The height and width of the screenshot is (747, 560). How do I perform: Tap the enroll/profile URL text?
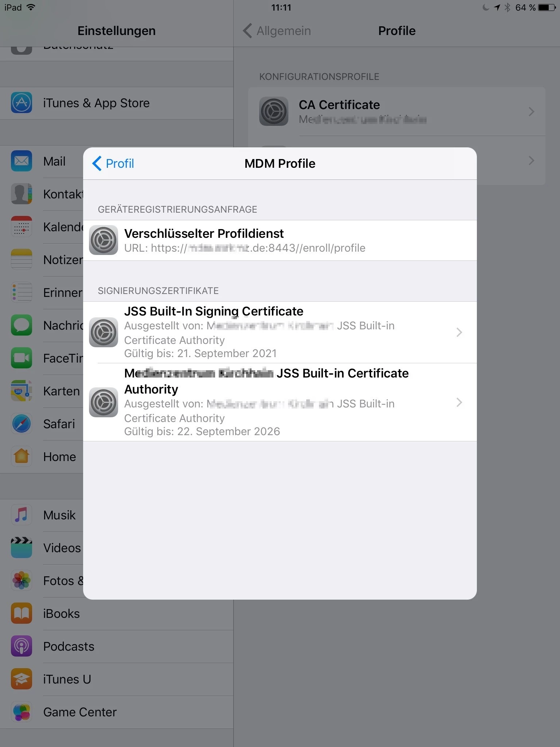245,248
